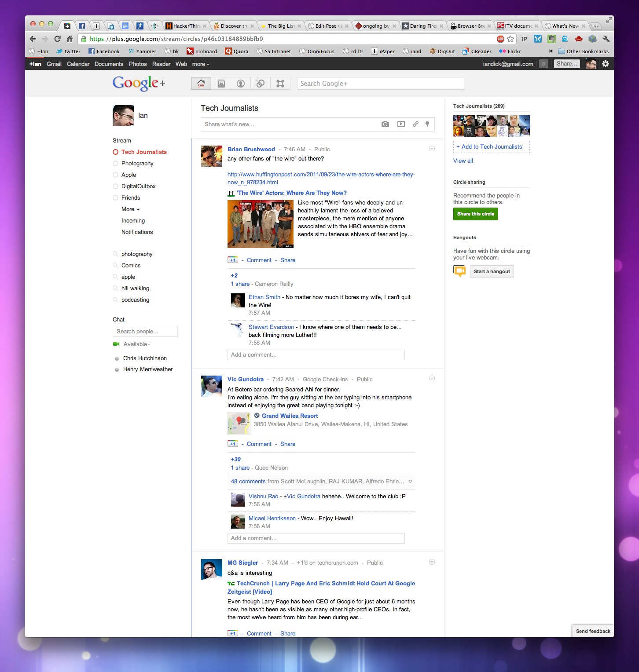Click +1 on MG Siegler's post
Screen dimensions: 639x672
(232, 633)
